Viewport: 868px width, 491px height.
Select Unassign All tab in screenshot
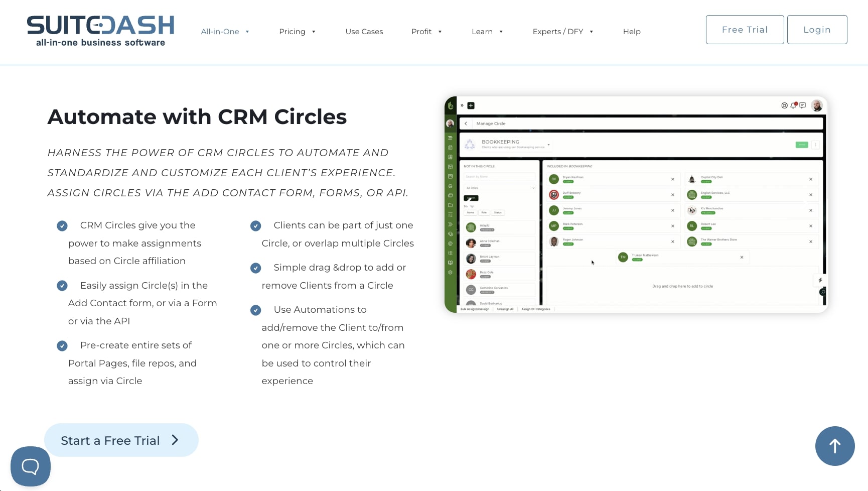[505, 309]
